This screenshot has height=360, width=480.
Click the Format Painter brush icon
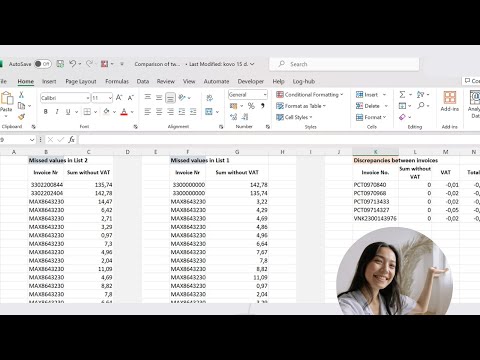21,117
